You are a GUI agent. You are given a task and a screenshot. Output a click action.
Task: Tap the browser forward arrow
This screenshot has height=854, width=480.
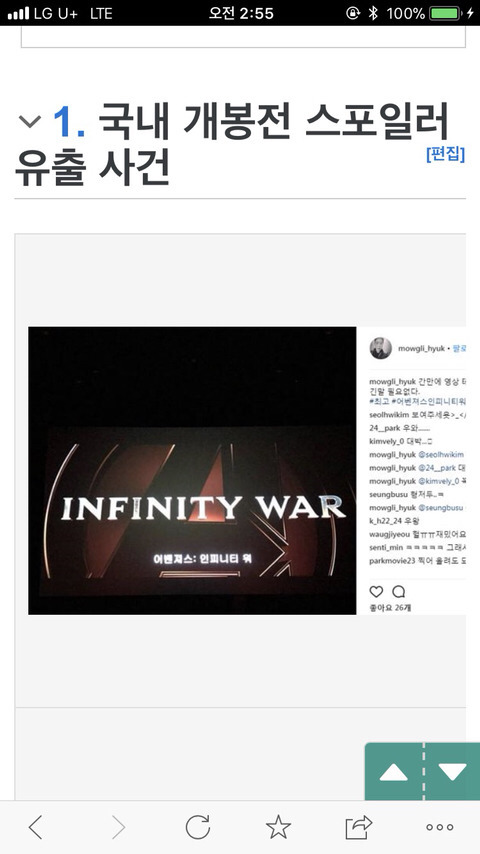click(x=118, y=827)
